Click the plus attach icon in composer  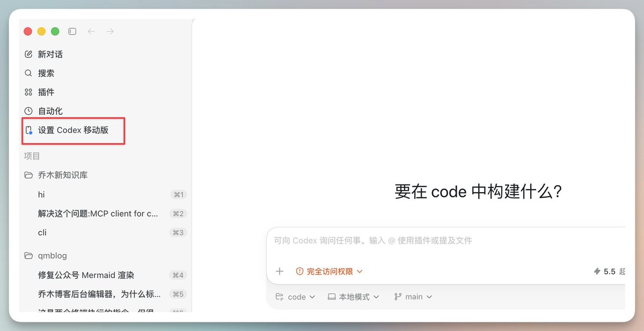tap(280, 271)
